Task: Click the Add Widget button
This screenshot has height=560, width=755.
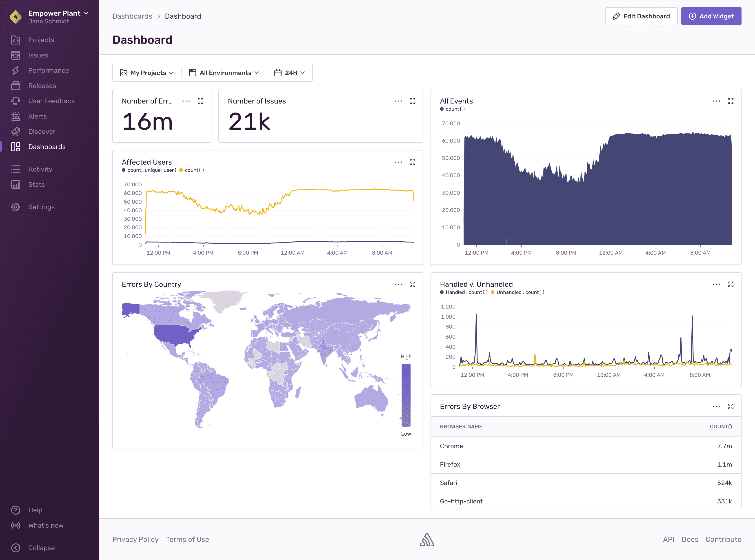Action: click(711, 16)
